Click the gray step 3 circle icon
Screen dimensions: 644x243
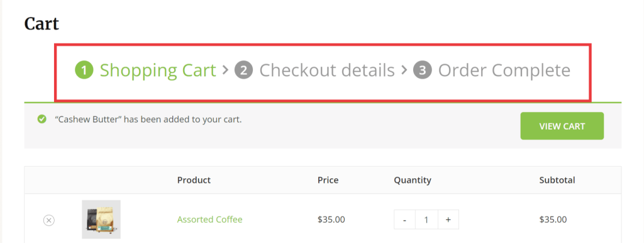point(423,71)
